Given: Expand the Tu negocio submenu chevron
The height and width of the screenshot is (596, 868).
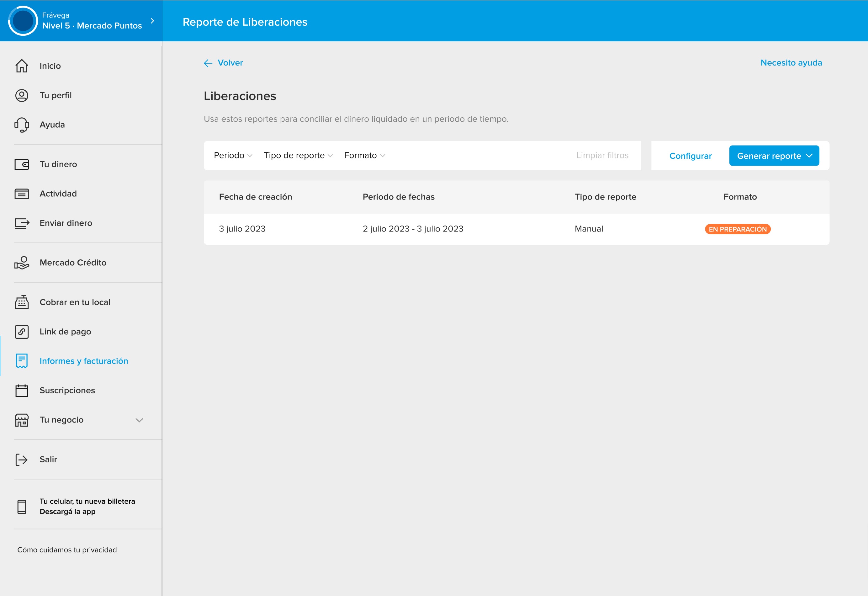Looking at the screenshot, I should (x=139, y=420).
